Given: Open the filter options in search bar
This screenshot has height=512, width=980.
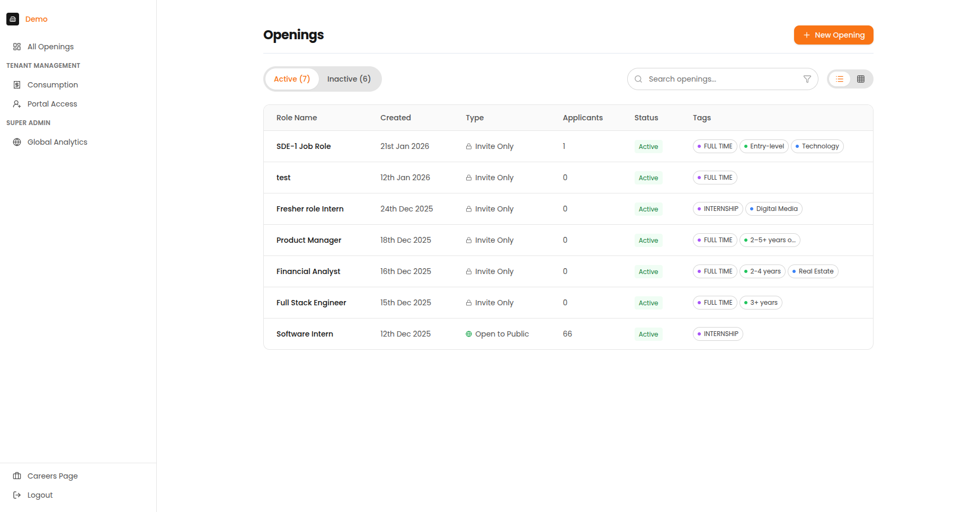Looking at the screenshot, I should 807,78.
